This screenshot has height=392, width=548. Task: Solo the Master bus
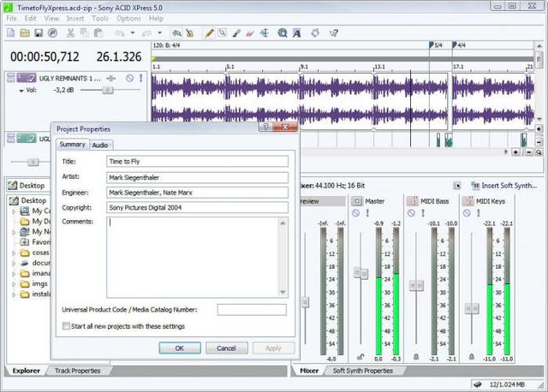pyautogui.click(x=367, y=213)
